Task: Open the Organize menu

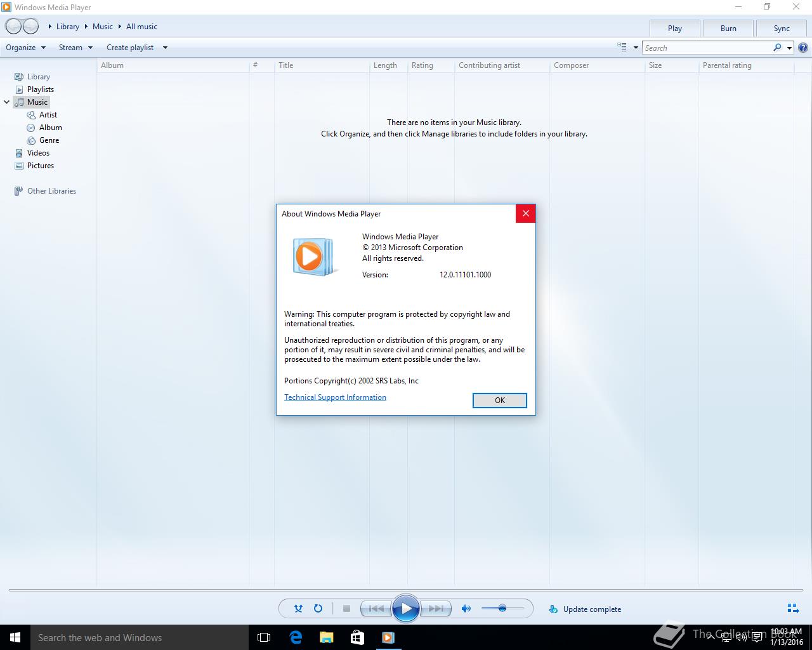Action: [x=25, y=47]
